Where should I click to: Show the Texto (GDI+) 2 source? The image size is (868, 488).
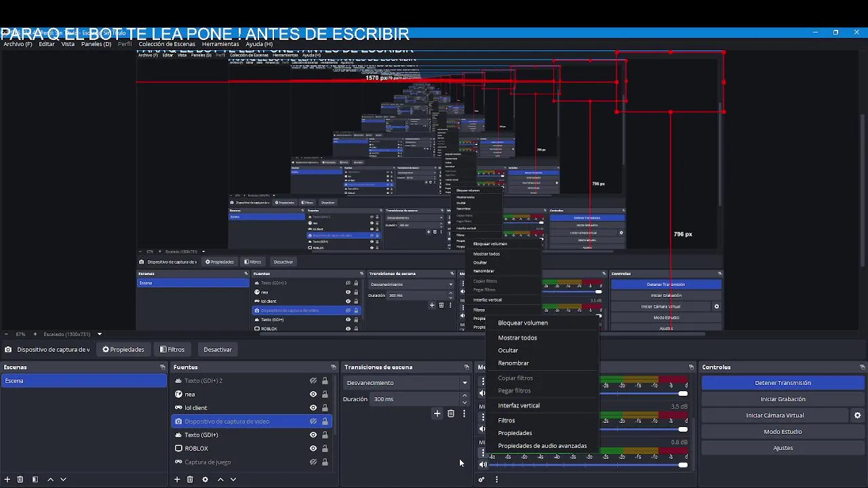[x=313, y=381]
